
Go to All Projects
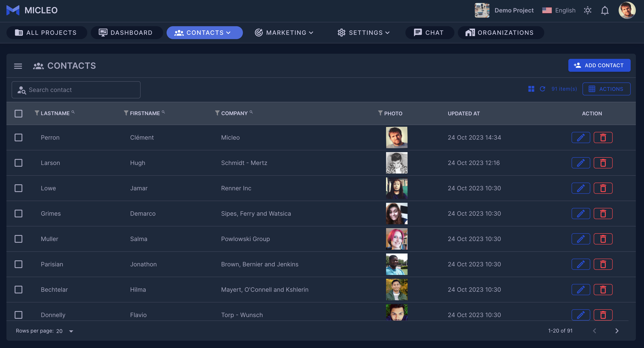46,33
